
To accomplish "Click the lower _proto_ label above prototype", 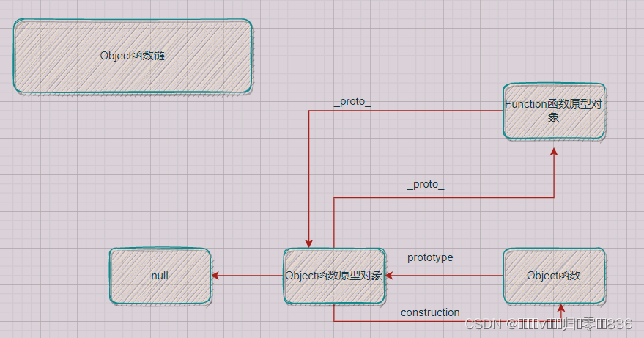I will [x=426, y=185].
